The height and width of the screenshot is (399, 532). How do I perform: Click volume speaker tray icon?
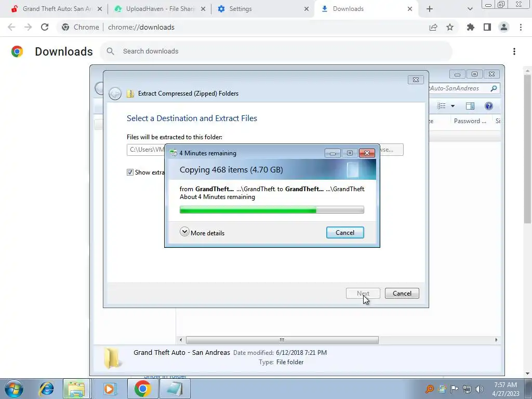pos(480,389)
